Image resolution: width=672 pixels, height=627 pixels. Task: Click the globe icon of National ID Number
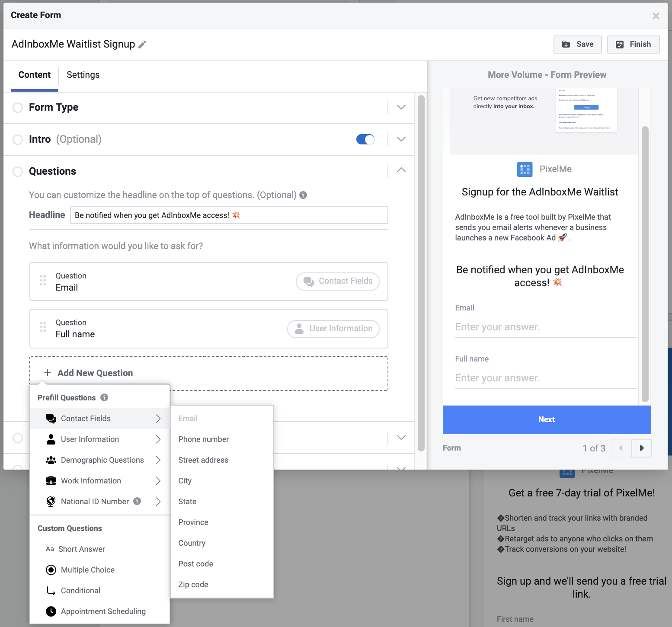tap(51, 502)
